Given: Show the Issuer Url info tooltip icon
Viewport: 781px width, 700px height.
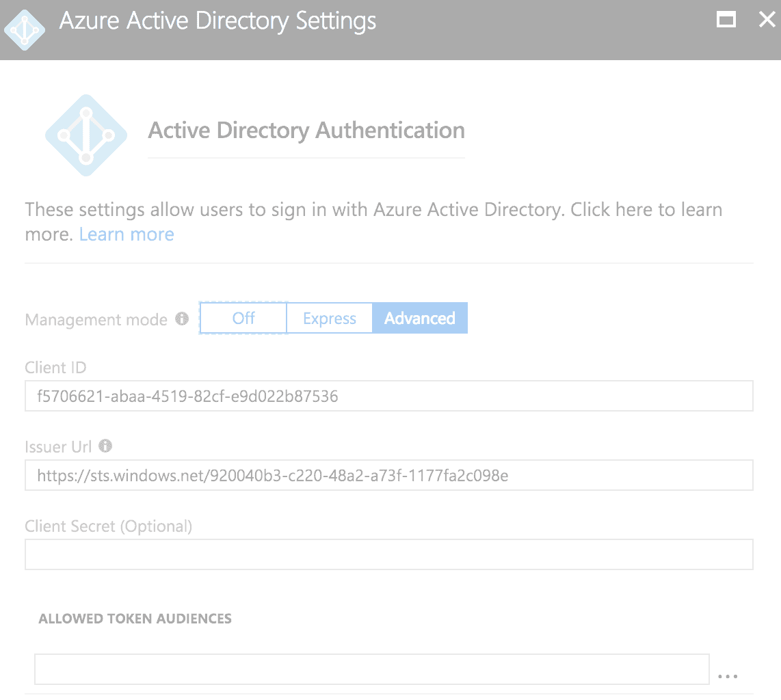Looking at the screenshot, I should coord(105,446).
